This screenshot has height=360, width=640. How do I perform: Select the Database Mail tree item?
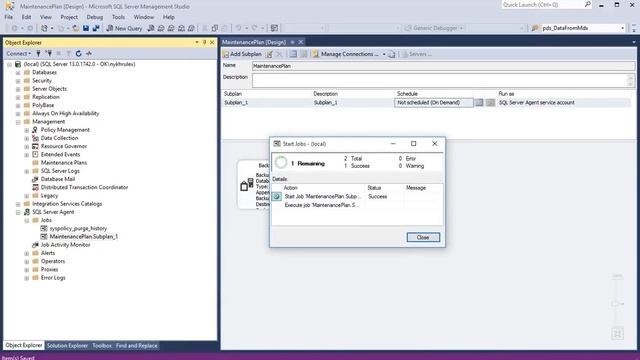pos(58,179)
